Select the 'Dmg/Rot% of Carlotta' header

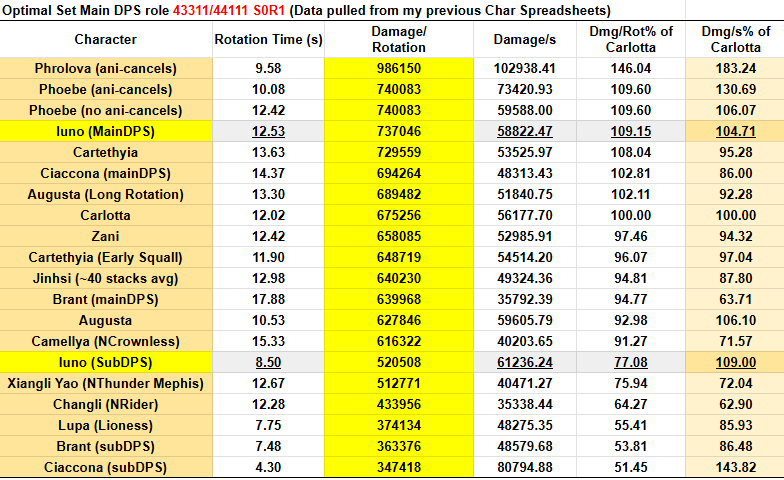[630, 40]
